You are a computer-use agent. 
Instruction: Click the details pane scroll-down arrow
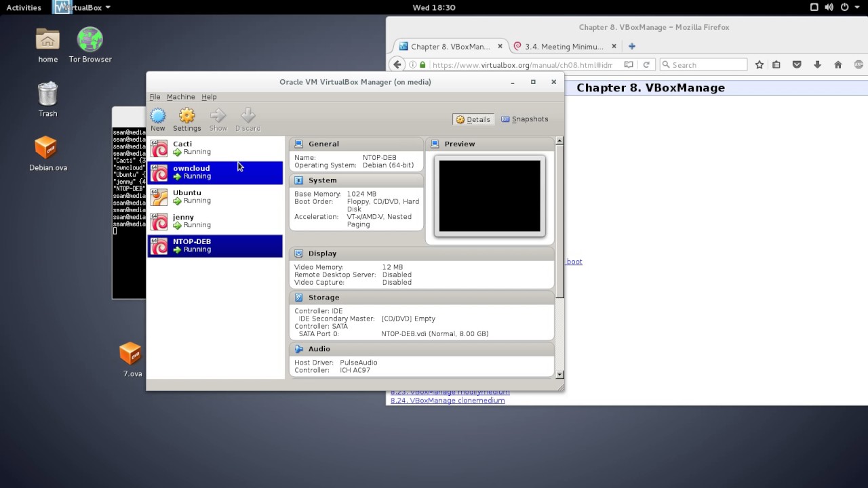point(559,374)
